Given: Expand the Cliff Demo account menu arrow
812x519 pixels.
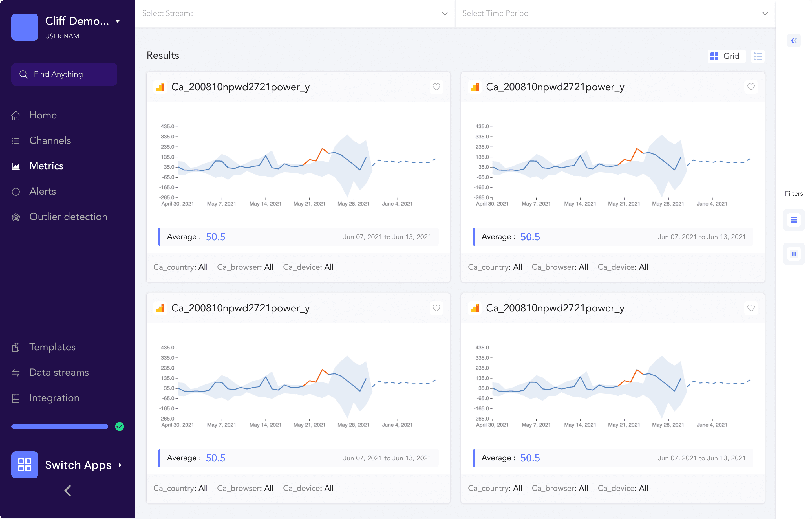Looking at the screenshot, I should pyautogui.click(x=118, y=21).
